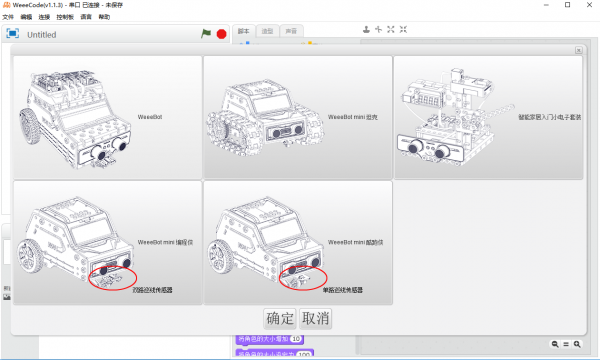Switch to the 脚本 (Scripts) tab
600x360 pixels.
tap(243, 31)
